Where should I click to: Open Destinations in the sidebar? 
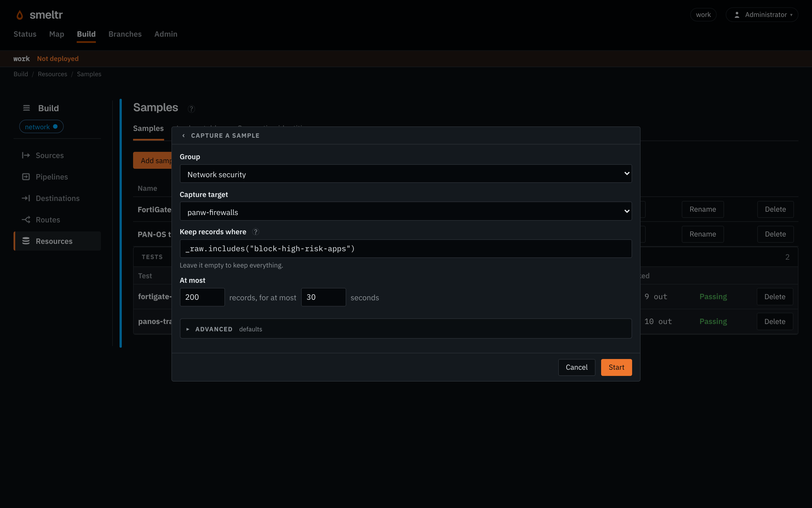pyautogui.click(x=58, y=198)
